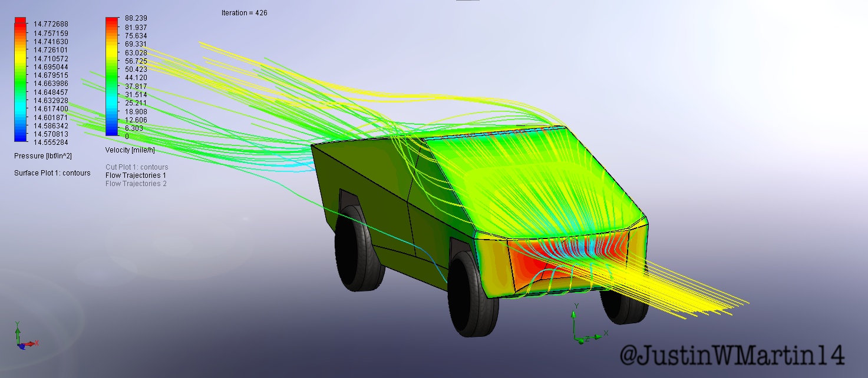
Task: Select the greyed Flow Trajectories 2 entry
Action: tap(136, 184)
